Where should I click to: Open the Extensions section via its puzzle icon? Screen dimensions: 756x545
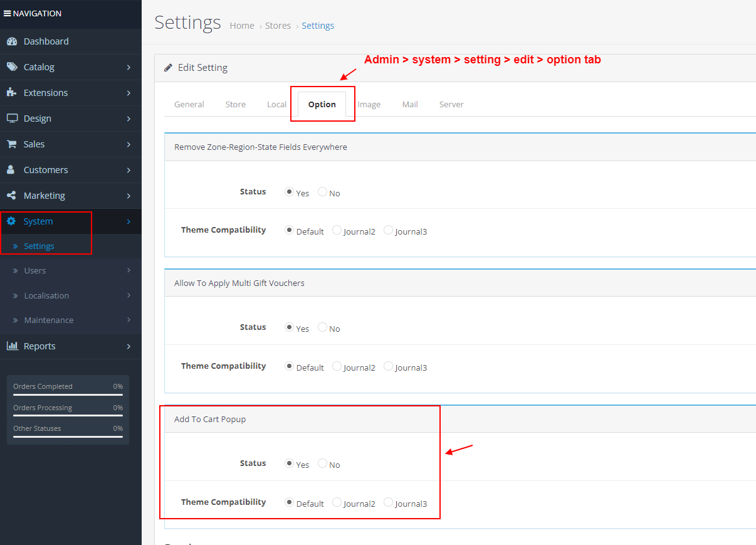(x=12, y=92)
